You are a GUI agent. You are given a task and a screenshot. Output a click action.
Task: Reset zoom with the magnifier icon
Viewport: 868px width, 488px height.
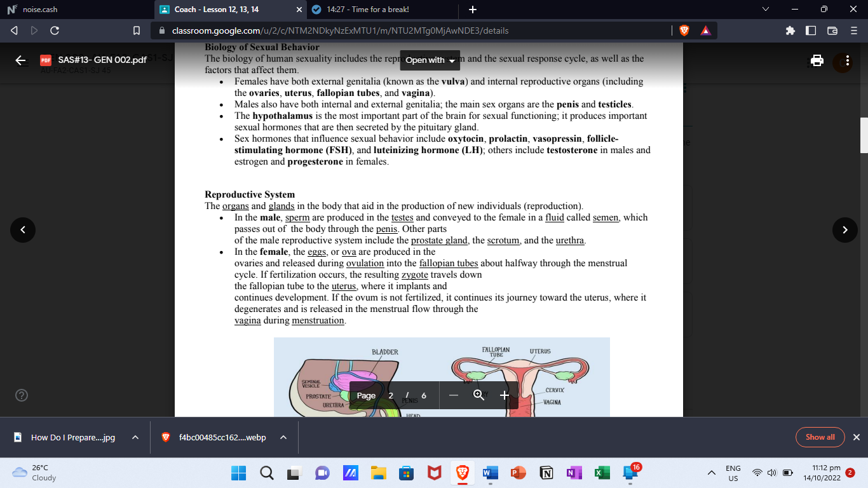click(479, 395)
